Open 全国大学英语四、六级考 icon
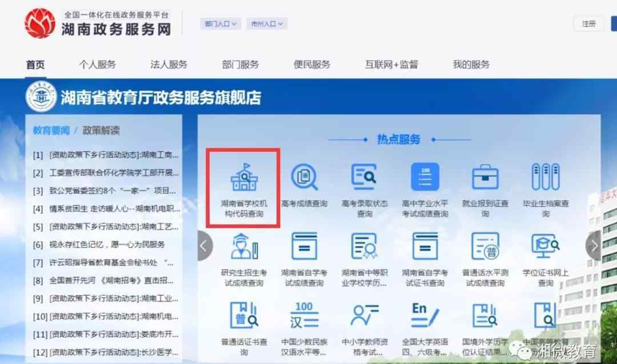This screenshot has width=617, height=364. coord(425,316)
